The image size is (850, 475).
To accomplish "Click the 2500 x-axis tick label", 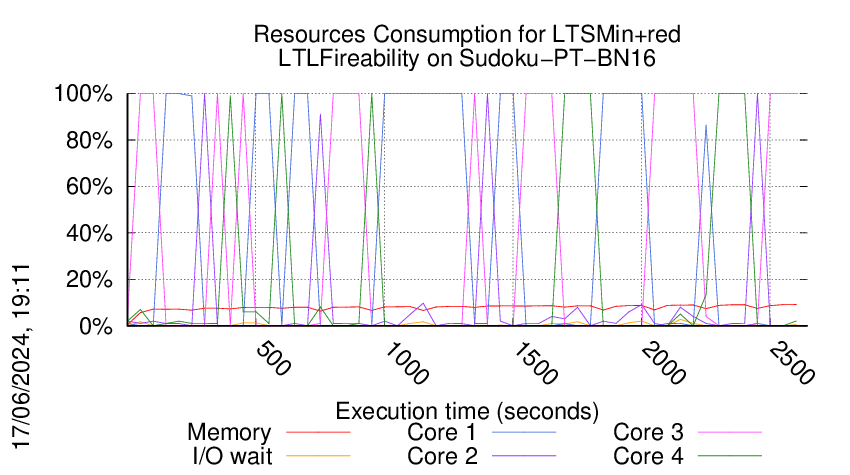I will coord(791,363).
